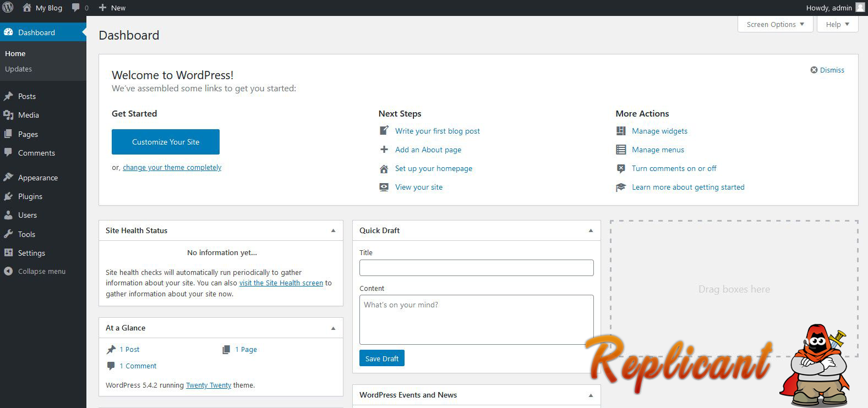Open the comments bubble in admin bar
This screenshot has width=868, height=408.
(x=76, y=8)
